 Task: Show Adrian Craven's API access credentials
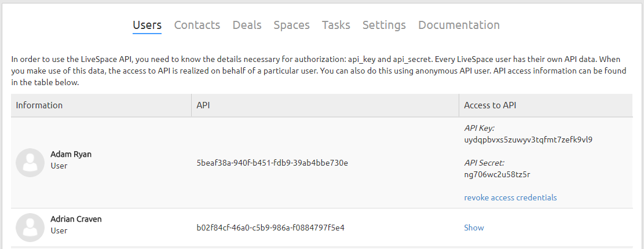pyautogui.click(x=474, y=228)
